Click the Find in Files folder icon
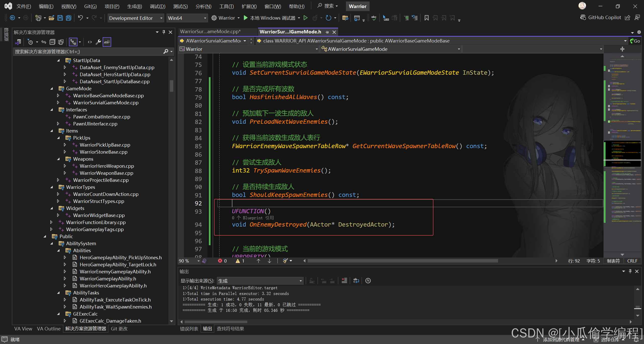 (x=345, y=18)
